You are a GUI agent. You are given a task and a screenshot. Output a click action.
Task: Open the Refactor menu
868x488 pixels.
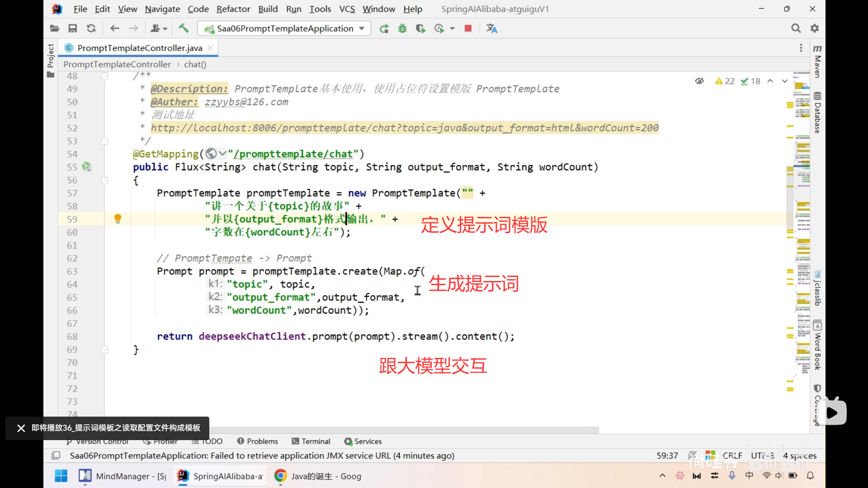pos(233,9)
